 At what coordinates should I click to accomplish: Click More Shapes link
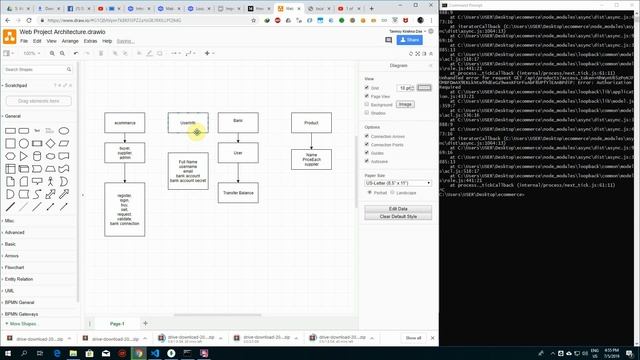[x=21, y=324]
